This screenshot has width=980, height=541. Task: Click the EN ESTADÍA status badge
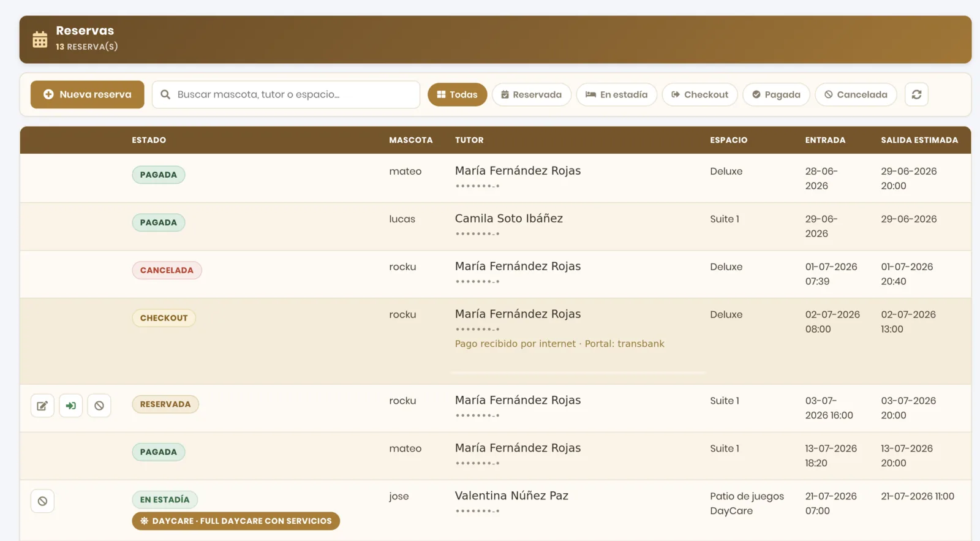(x=165, y=500)
